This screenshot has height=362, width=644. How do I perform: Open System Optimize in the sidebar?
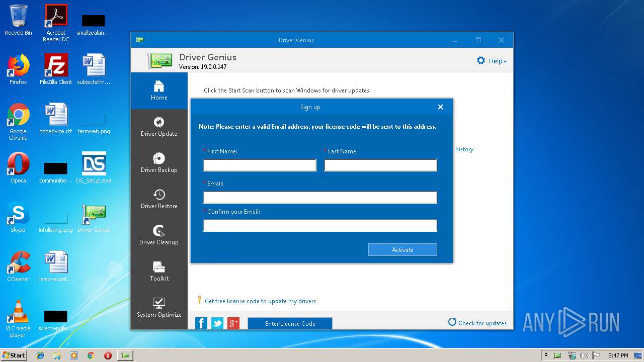159,308
